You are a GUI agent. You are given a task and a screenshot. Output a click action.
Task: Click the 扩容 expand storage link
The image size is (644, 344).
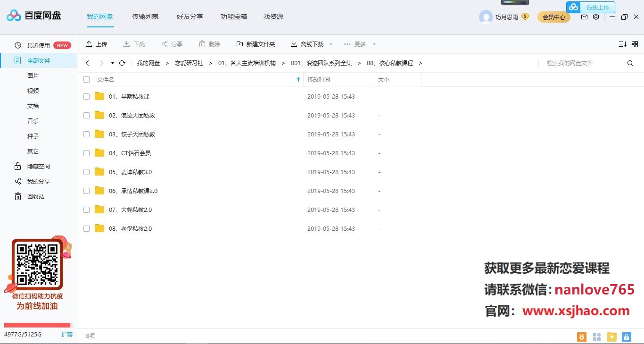pos(67,334)
